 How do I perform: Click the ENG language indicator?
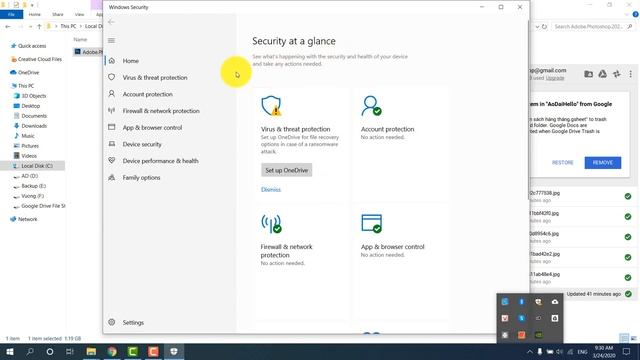582,352
